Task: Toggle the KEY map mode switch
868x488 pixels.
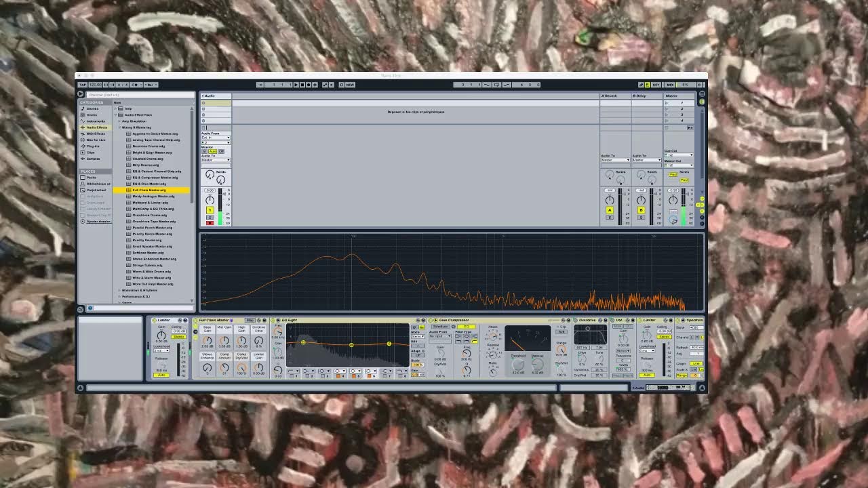Action: tap(656, 85)
